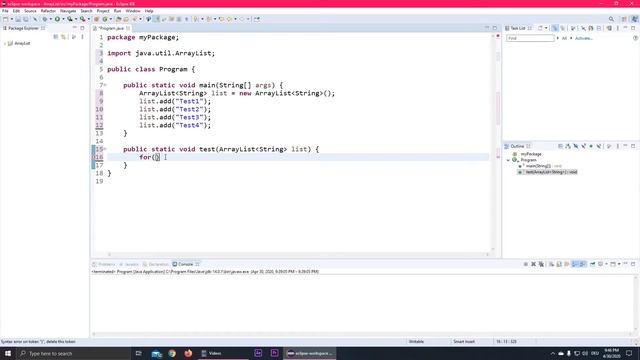640x360 pixels.
Task: Click the Windows taskbar search box
Action: 73,353
